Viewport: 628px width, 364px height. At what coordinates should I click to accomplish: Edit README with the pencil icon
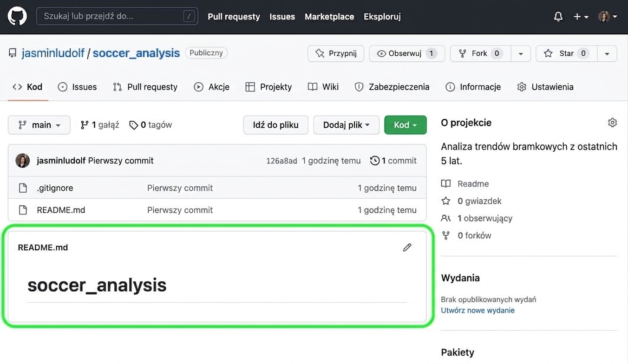click(407, 247)
